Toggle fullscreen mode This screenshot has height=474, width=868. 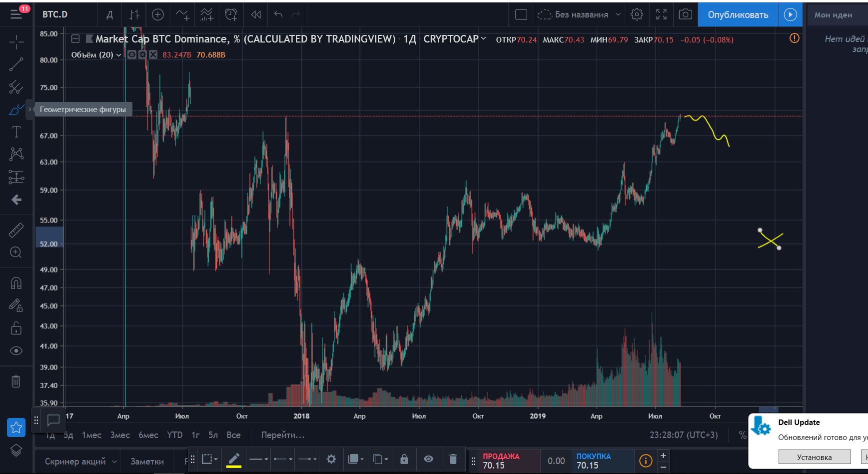point(661,14)
